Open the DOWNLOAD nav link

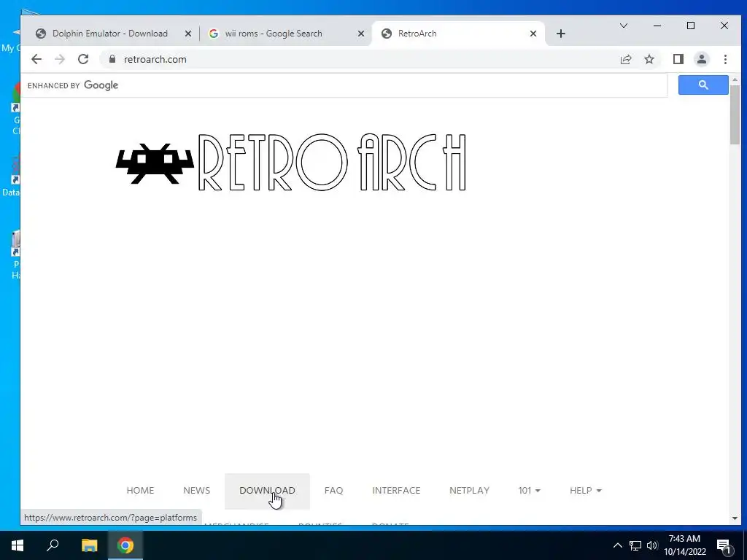click(267, 491)
